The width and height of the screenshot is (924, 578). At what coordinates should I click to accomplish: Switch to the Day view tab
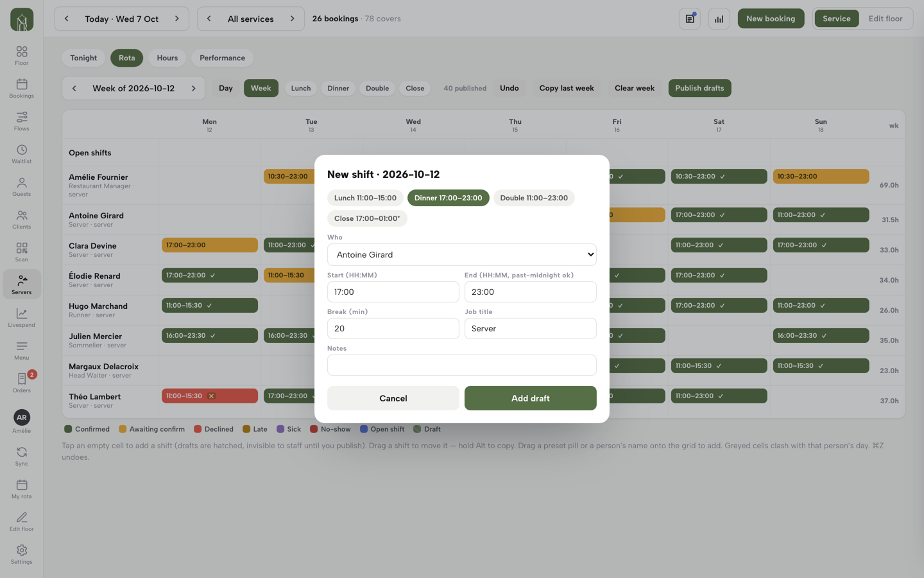pyautogui.click(x=226, y=88)
